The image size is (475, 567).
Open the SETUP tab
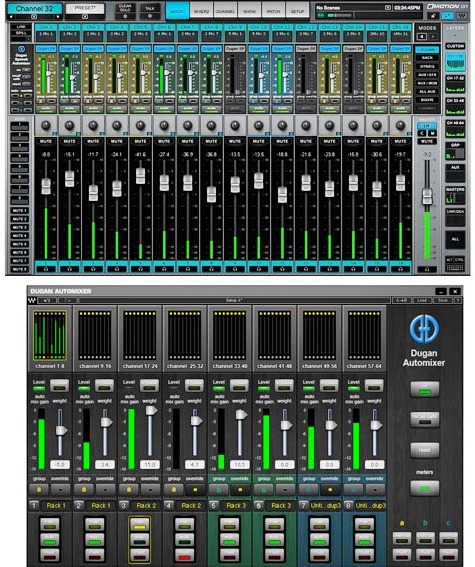297,11
